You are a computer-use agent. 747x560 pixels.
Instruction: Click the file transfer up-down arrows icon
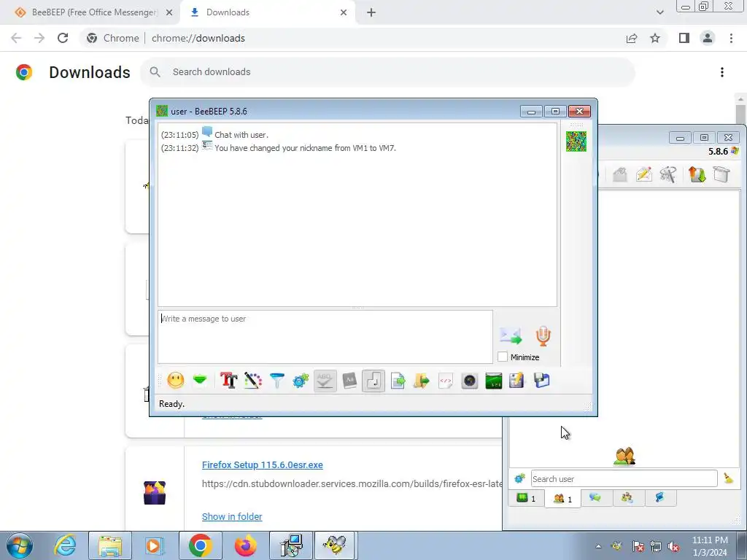pyautogui.click(x=697, y=174)
